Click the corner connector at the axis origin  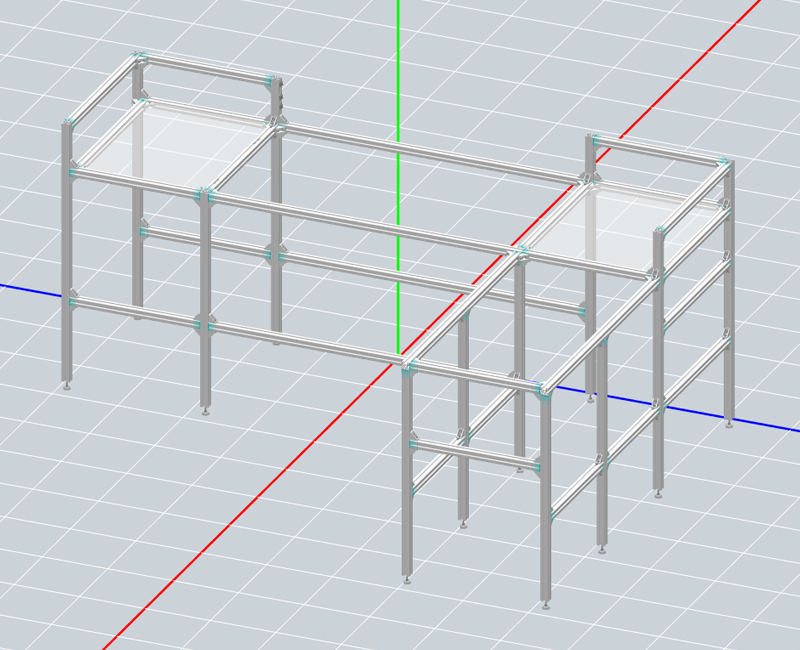pos(408,365)
